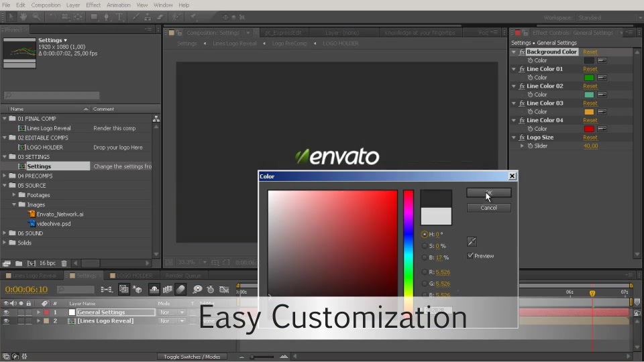Image resolution: width=644 pixels, height=362 pixels.
Task: Select the Brush tool
Action: [x=136, y=17]
